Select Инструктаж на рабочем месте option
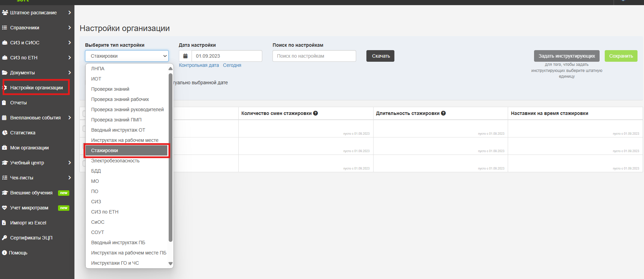The width and height of the screenshot is (644, 279). [127, 140]
